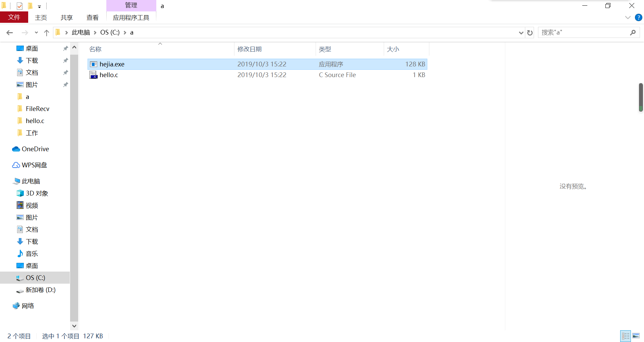Click the 音乐 music note icon

tap(20, 253)
